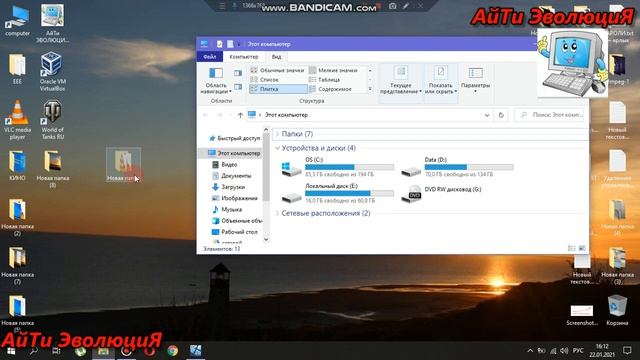Expand the Сетевые расположения (2) group
The width and height of the screenshot is (640, 360).
pos(278,213)
